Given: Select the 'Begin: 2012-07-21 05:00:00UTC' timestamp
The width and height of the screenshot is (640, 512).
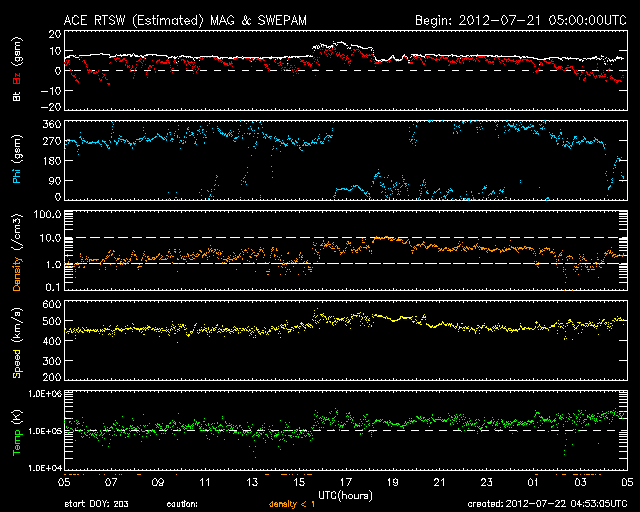Looking at the screenshot, I should tap(521, 20).
